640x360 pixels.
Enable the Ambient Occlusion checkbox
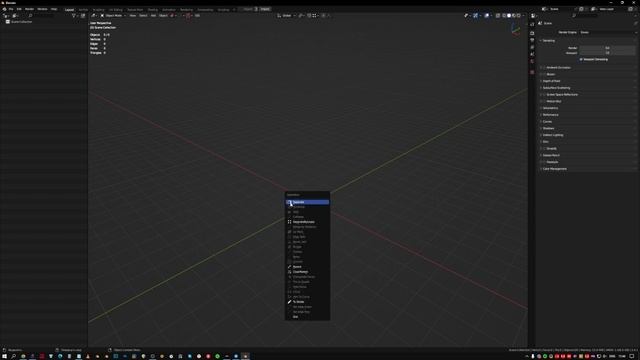coord(545,68)
